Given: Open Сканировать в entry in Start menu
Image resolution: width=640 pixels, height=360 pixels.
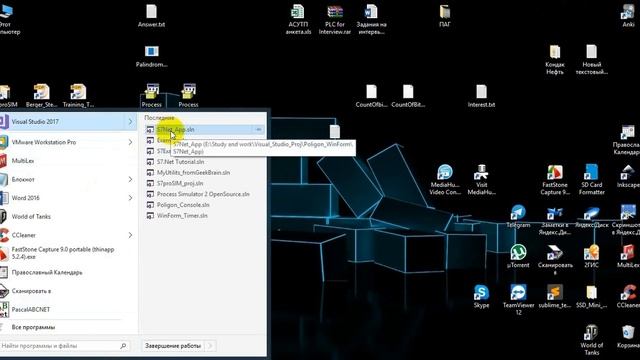Looking at the screenshot, I should click(68, 291).
